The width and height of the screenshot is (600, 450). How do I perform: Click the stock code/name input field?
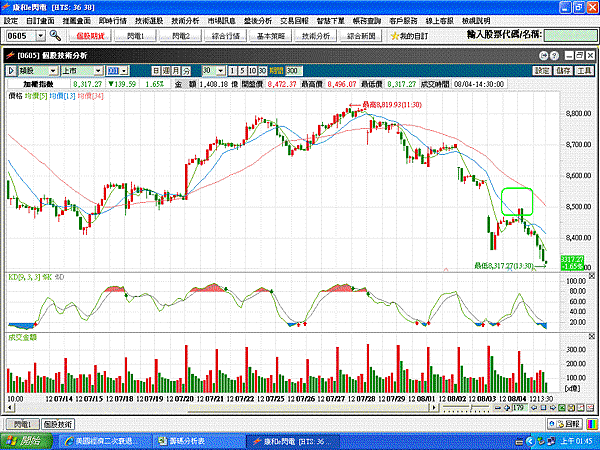tap(570, 36)
